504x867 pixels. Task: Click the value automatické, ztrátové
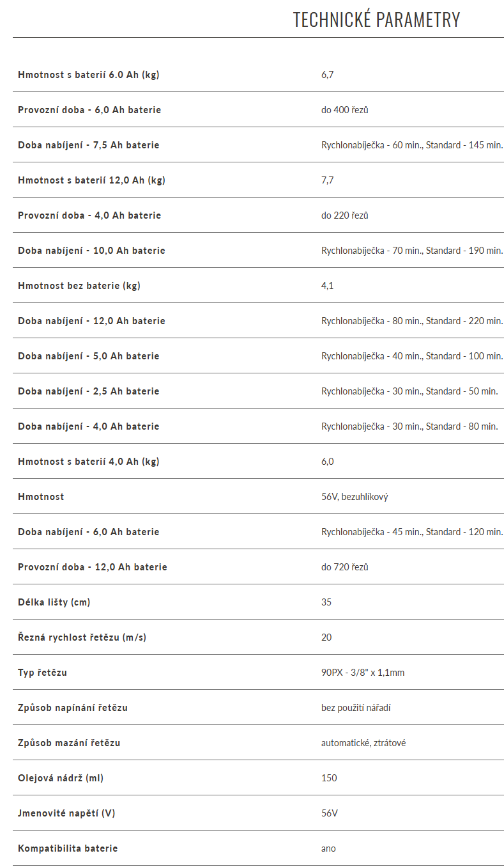[363, 743]
